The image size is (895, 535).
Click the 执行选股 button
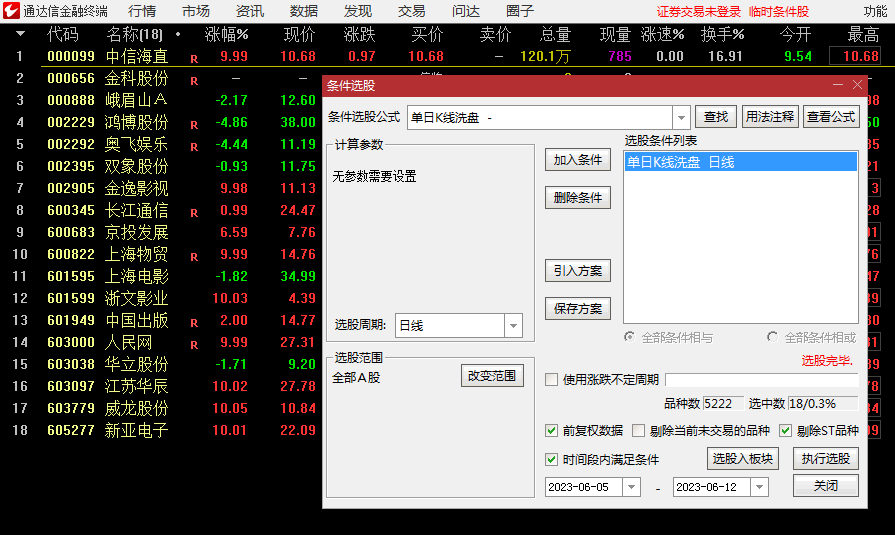tap(826, 458)
